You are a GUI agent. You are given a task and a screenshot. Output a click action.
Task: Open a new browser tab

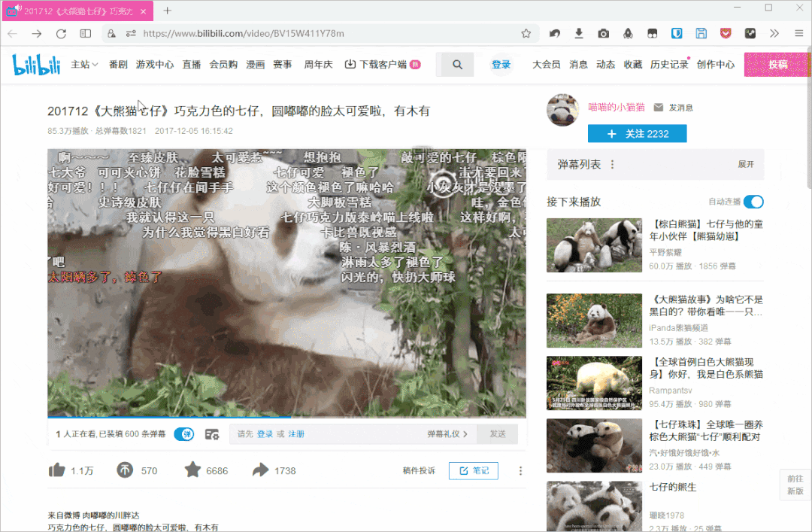point(167,11)
